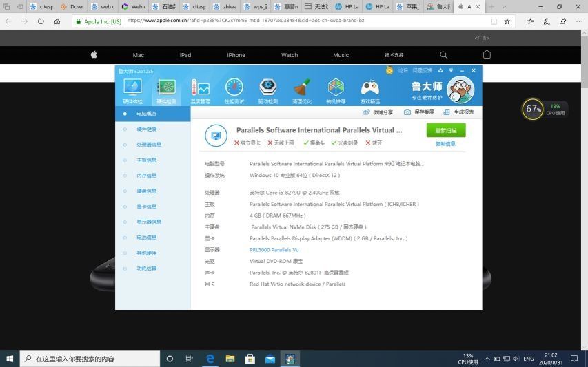
Task: Open 温度管理 temperature management
Action: [x=200, y=92]
